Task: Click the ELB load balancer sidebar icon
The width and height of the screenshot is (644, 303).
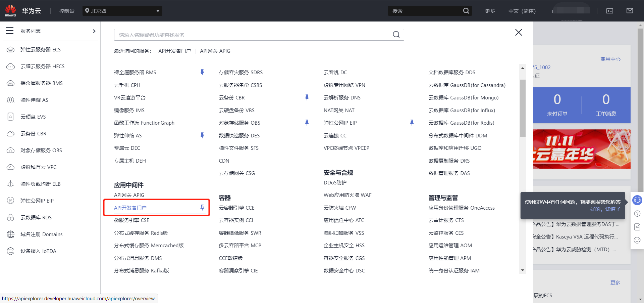Action: 11,184
